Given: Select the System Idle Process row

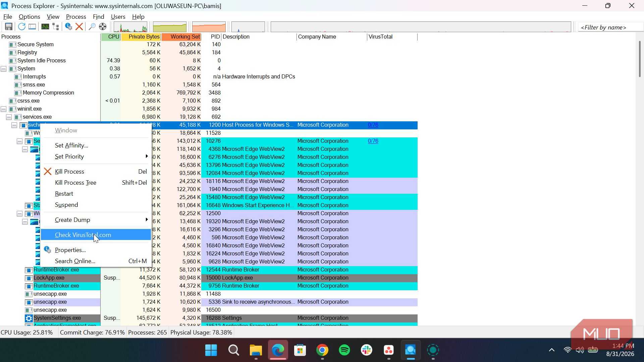Looking at the screenshot, I should [x=209, y=61].
